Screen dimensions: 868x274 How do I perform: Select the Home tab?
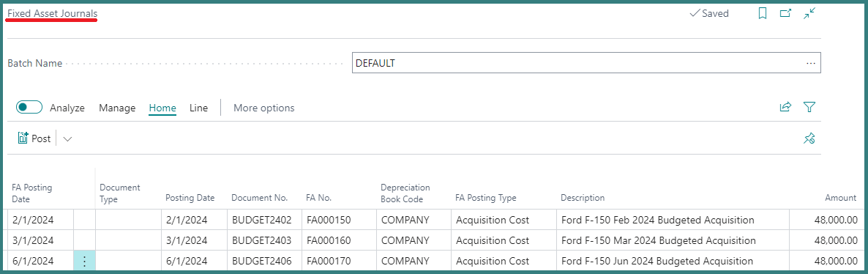162,108
